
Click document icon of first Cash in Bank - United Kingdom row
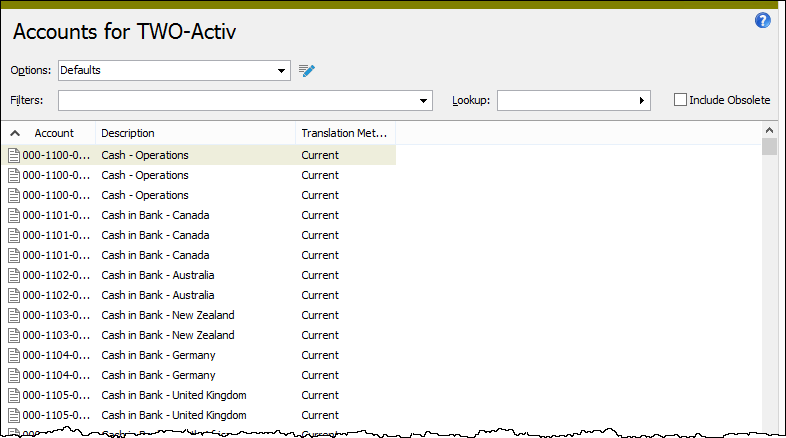[x=15, y=395]
